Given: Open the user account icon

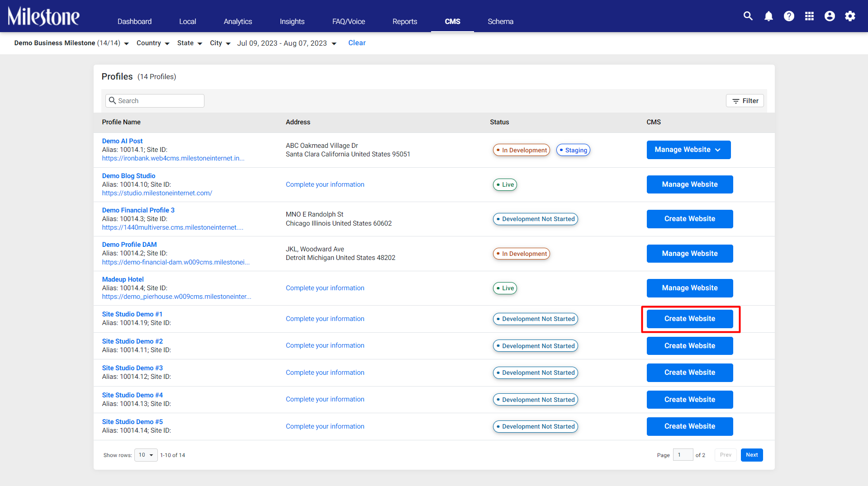Looking at the screenshot, I should click(x=830, y=16).
